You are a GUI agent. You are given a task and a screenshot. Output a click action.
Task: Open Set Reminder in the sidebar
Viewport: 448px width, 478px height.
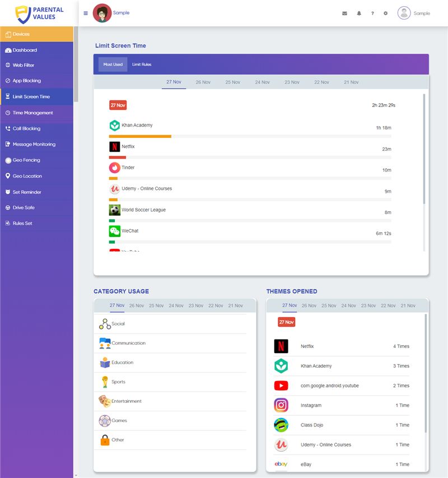[36, 192]
